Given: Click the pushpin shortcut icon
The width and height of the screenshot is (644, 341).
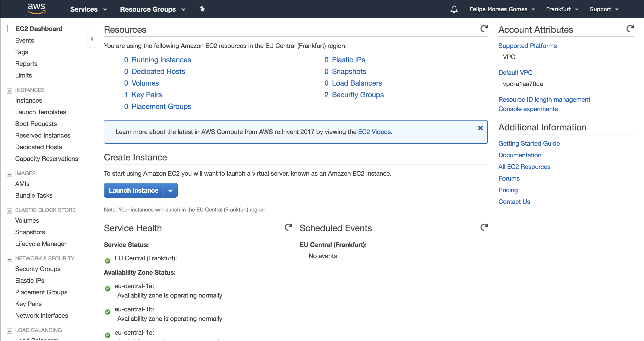Looking at the screenshot, I should click(x=202, y=9).
